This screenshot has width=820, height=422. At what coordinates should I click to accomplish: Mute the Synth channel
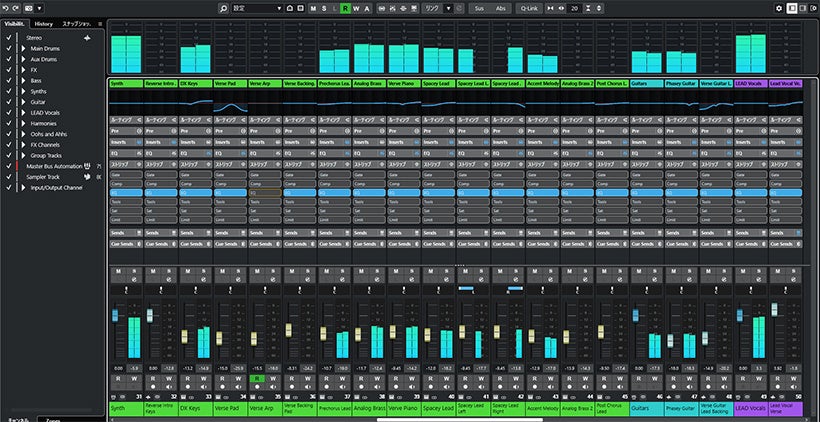pyautogui.click(x=118, y=272)
